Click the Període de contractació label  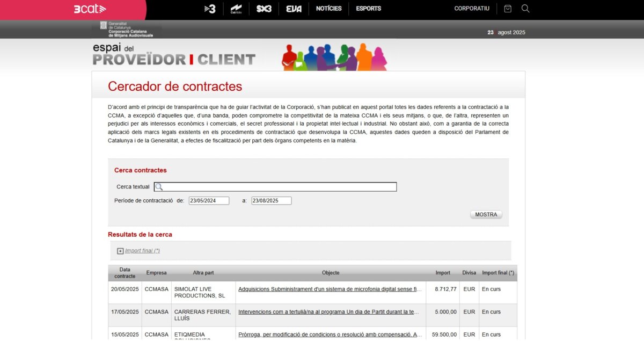coord(143,201)
